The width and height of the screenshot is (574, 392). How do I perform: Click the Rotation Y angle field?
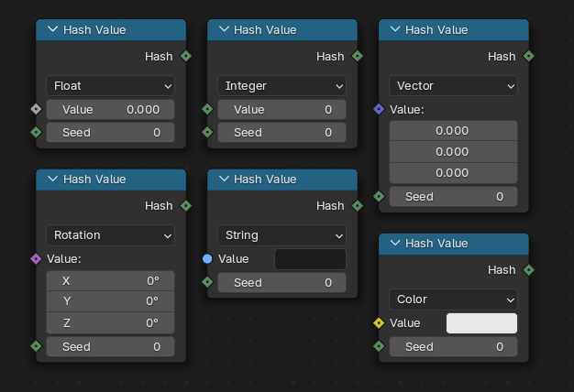click(111, 301)
